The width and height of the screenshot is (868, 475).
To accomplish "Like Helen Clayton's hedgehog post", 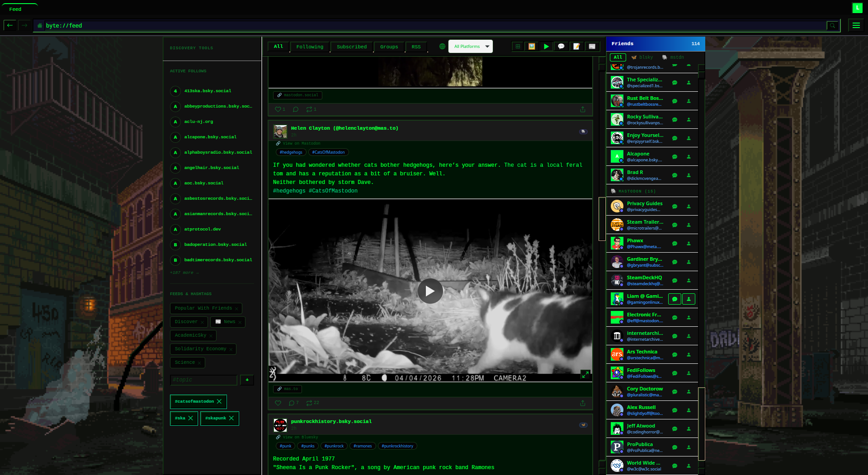I will click(278, 403).
